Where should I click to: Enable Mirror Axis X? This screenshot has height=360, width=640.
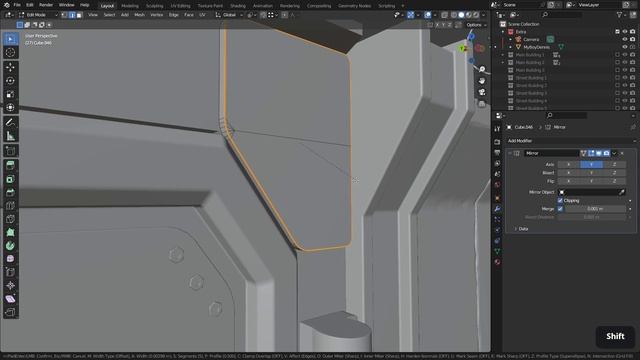[x=569, y=164]
